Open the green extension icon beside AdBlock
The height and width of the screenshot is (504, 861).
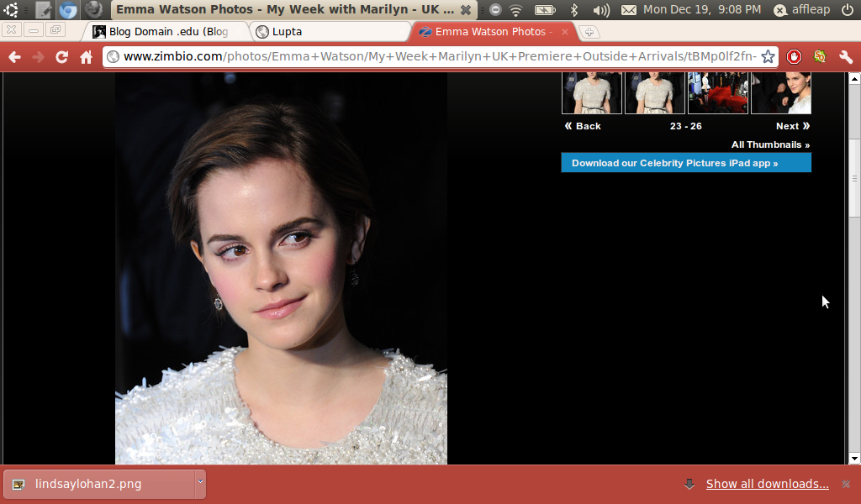[819, 56]
